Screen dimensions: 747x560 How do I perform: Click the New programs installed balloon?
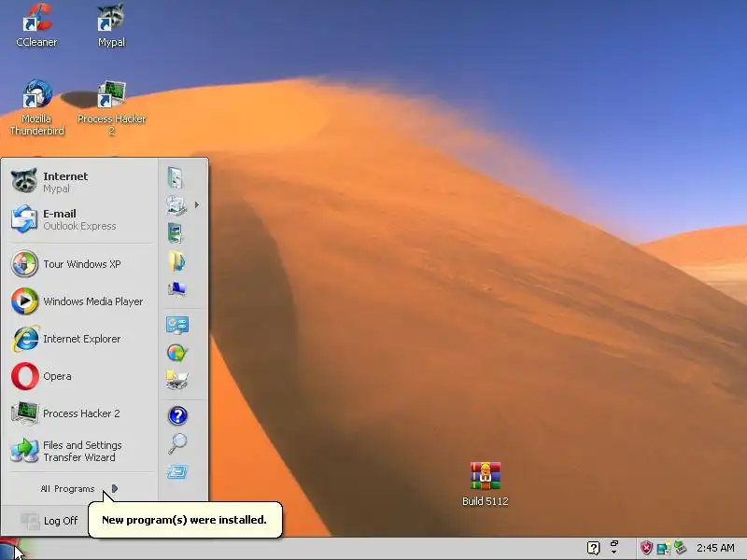[x=185, y=520]
